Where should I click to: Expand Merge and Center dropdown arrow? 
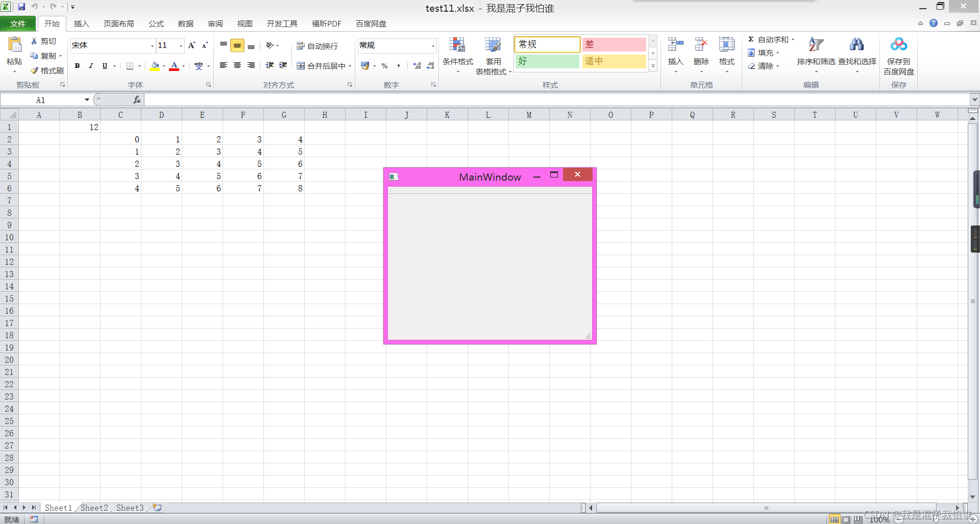point(350,66)
